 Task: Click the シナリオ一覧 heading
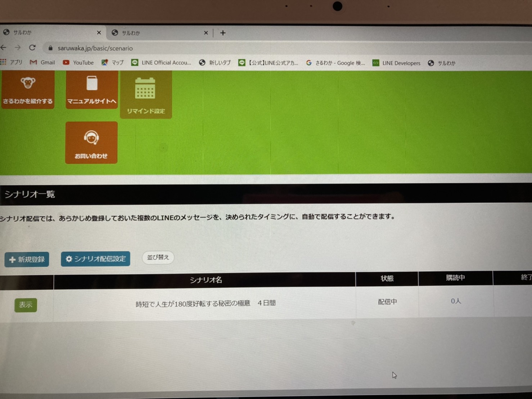click(x=30, y=194)
